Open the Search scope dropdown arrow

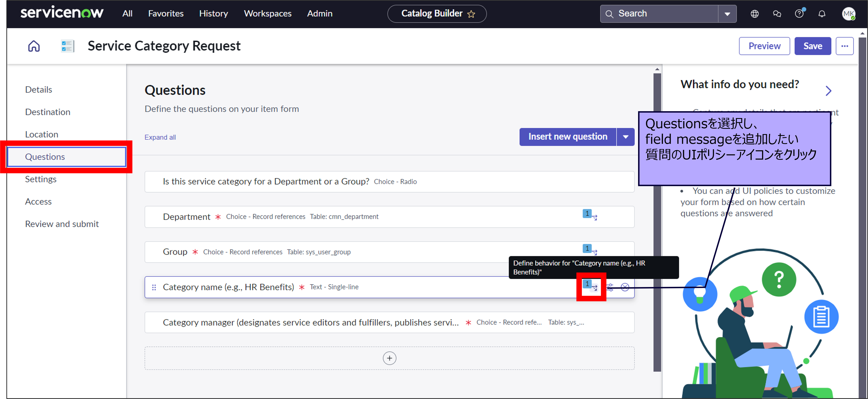(727, 14)
